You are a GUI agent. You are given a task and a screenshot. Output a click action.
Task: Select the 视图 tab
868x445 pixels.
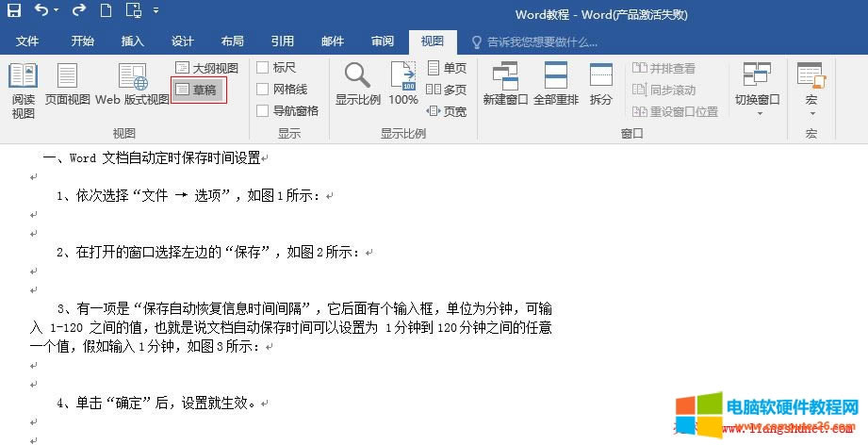point(433,41)
